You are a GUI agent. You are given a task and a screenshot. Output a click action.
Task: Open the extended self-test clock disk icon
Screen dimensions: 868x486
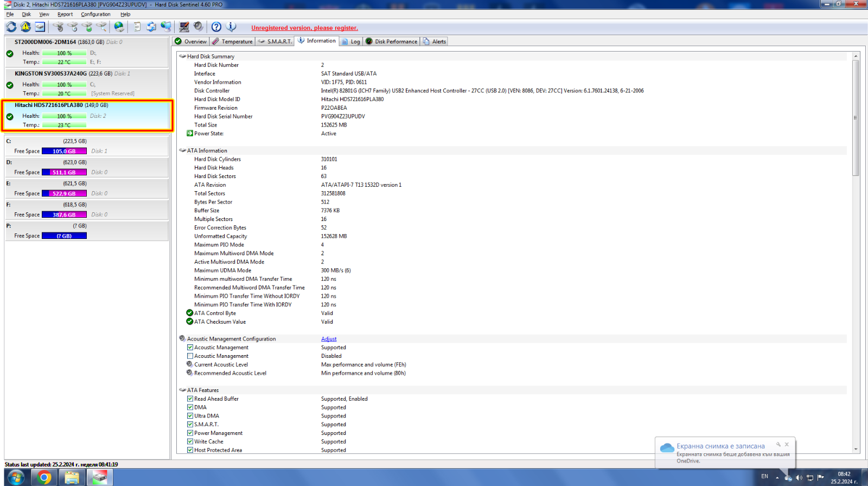(72, 27)
